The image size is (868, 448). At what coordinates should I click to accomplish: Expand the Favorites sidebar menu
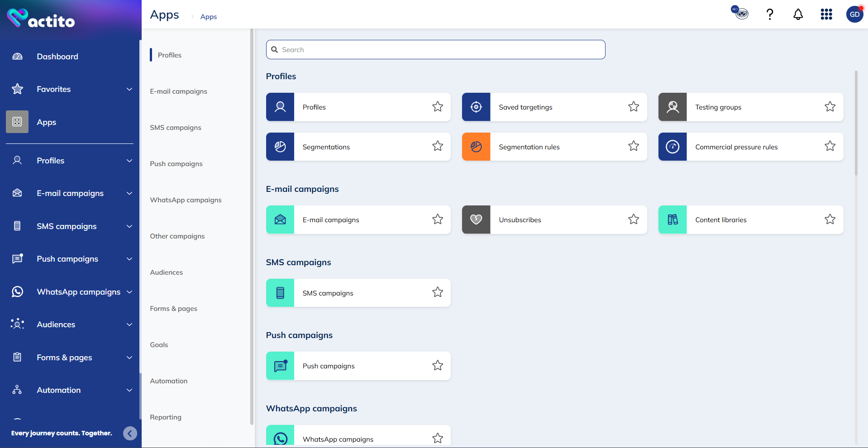click(129, 89)
